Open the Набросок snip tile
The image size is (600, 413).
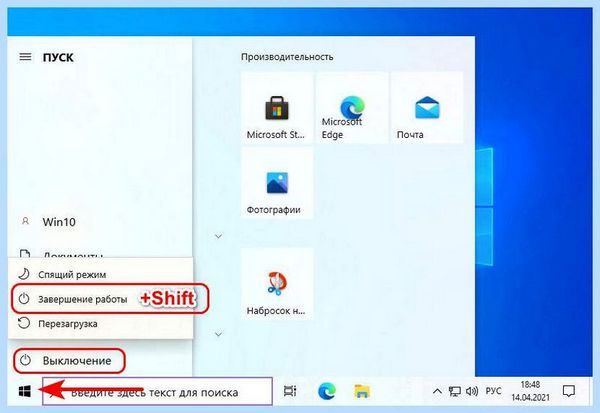pos(277,284)
